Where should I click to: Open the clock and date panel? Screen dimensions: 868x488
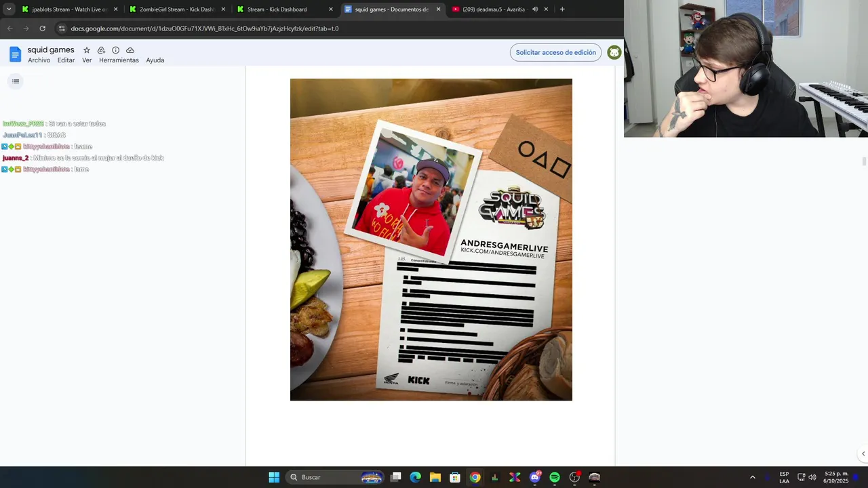click(x=836, y=477)
